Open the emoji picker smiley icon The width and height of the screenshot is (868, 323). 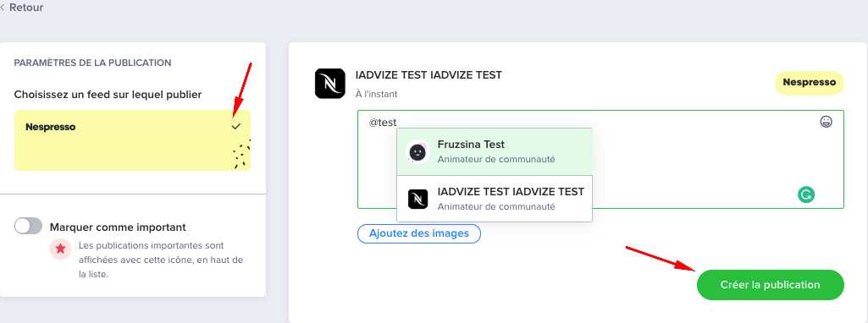pyautogui.click(x=826, y=122)
